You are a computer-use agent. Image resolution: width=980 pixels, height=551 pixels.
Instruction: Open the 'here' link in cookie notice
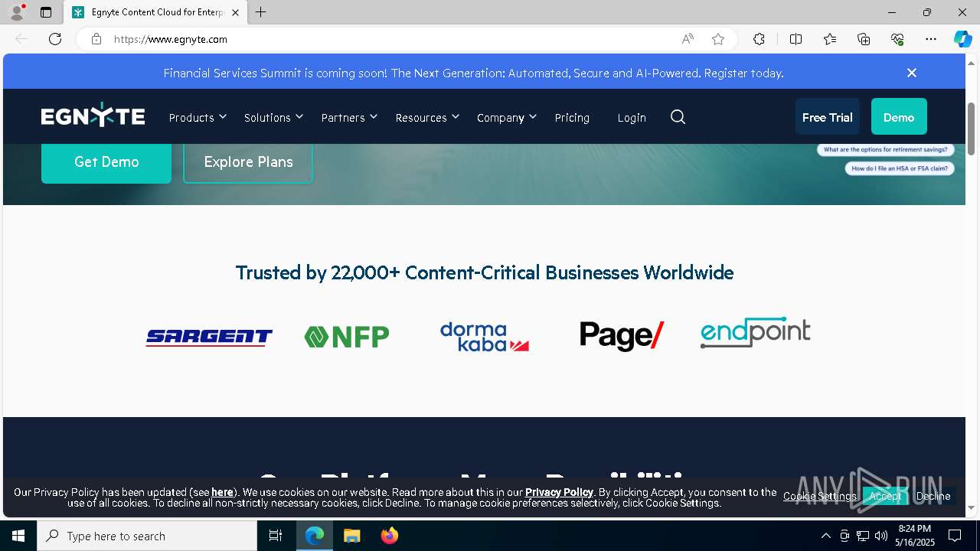(222, 492)
